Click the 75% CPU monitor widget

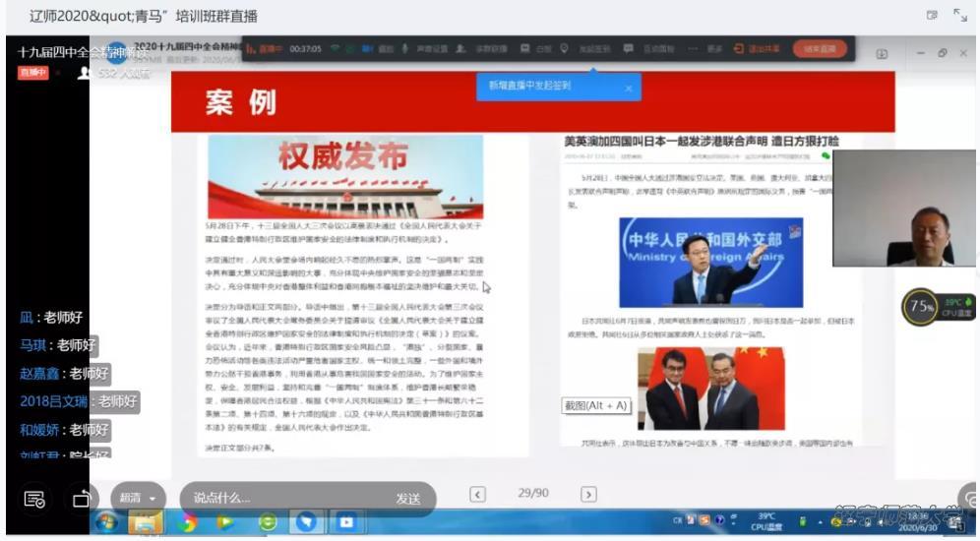tap(938, 307)
